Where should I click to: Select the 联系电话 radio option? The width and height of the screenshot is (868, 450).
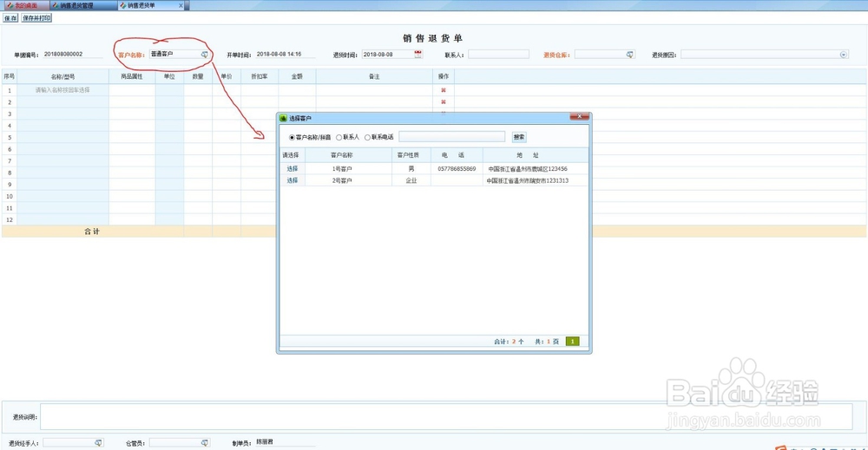tap(367, 137)
